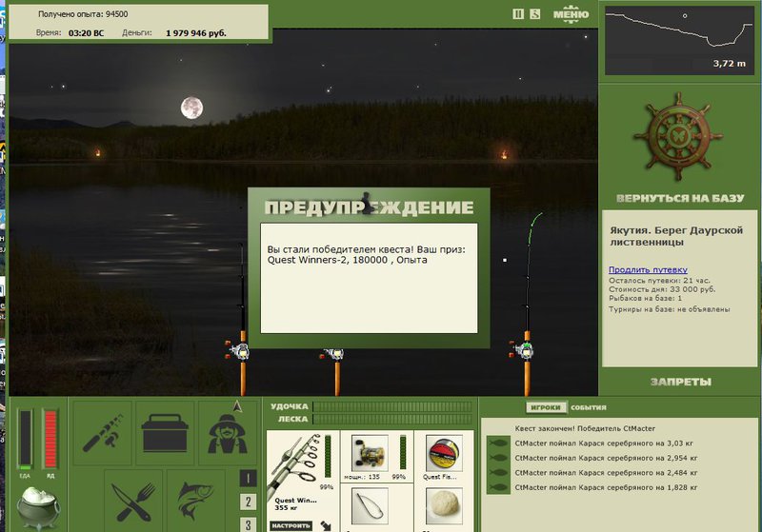Click the УДОЧКА tension bar
Screen dimensions: 762x532
click(392, 406)
